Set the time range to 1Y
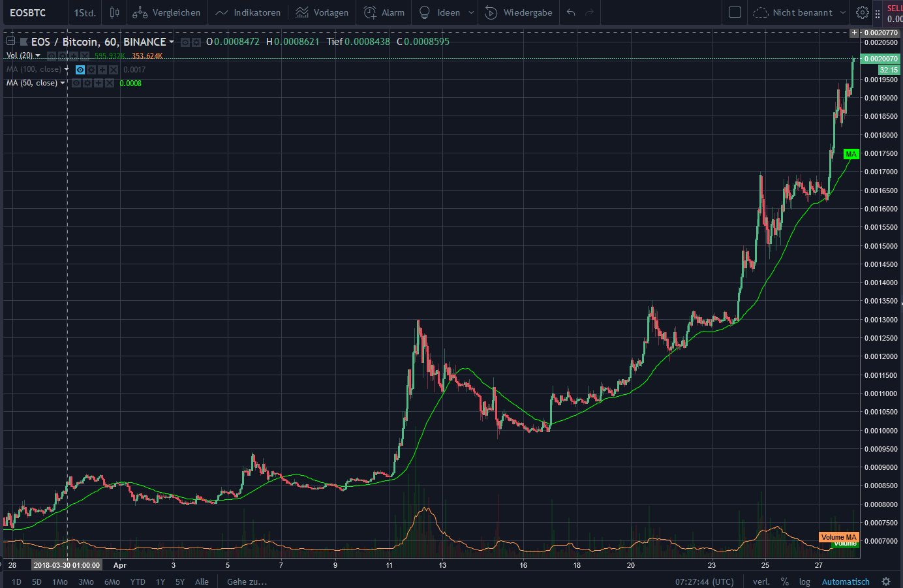Viewport: 903px width, 588px height. 161,581
